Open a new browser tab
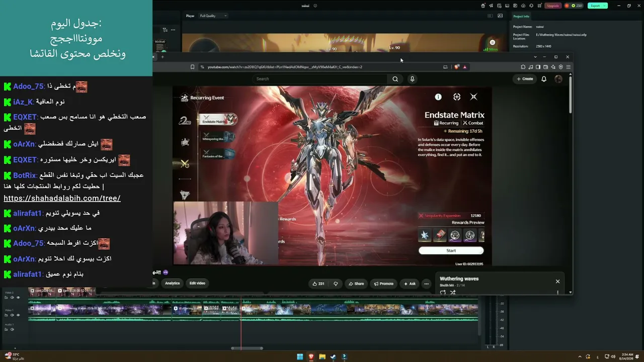The height and width of the screenshot is (362, 644). tap(163, 57)
